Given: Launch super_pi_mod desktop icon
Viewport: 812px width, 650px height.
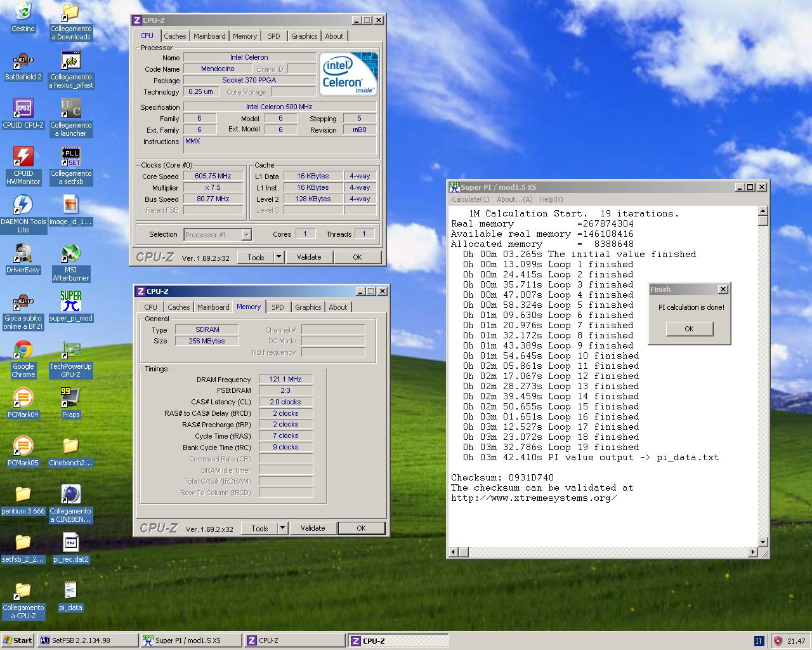Looking at the screenshot, I should pos(71,307).
